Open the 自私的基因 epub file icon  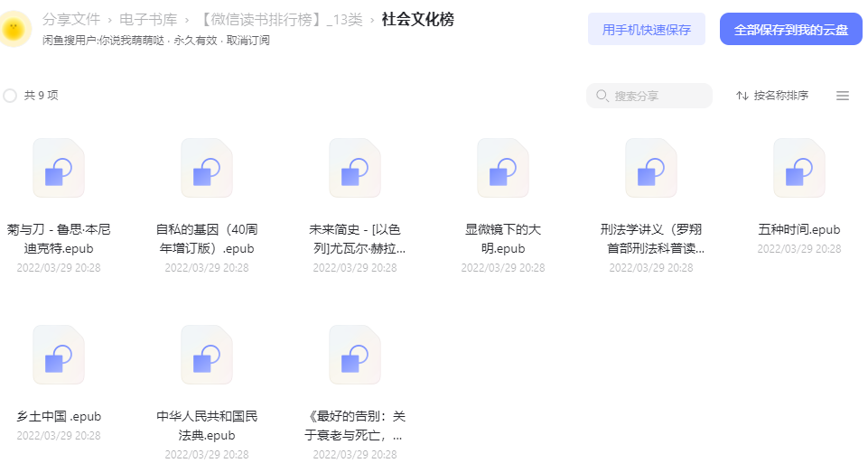207,168
